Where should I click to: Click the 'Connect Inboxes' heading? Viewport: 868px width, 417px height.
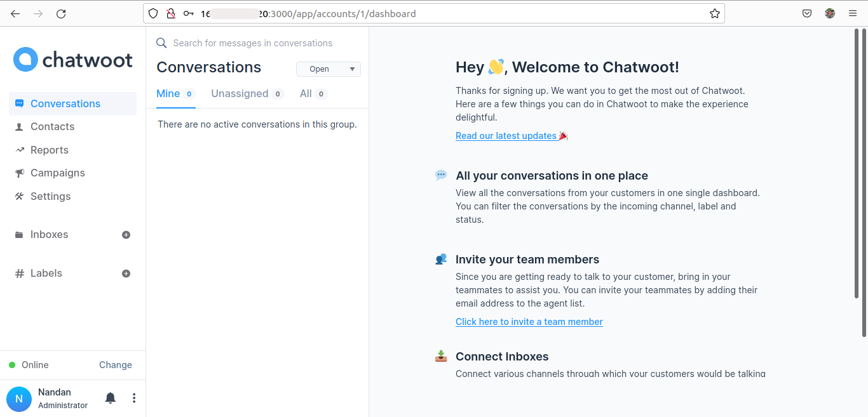click(x=502, y=357)
